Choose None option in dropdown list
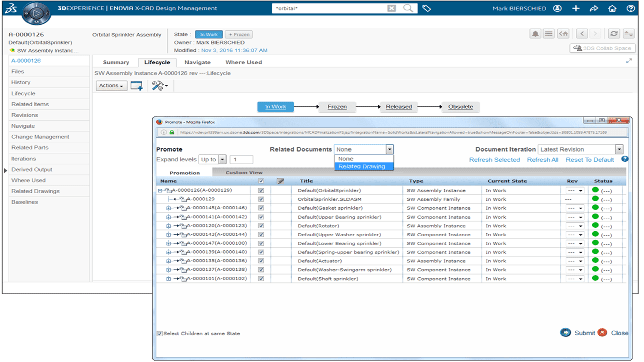This screenshot has height=362, width=644. pyautogui.click(x=364, y=159)
